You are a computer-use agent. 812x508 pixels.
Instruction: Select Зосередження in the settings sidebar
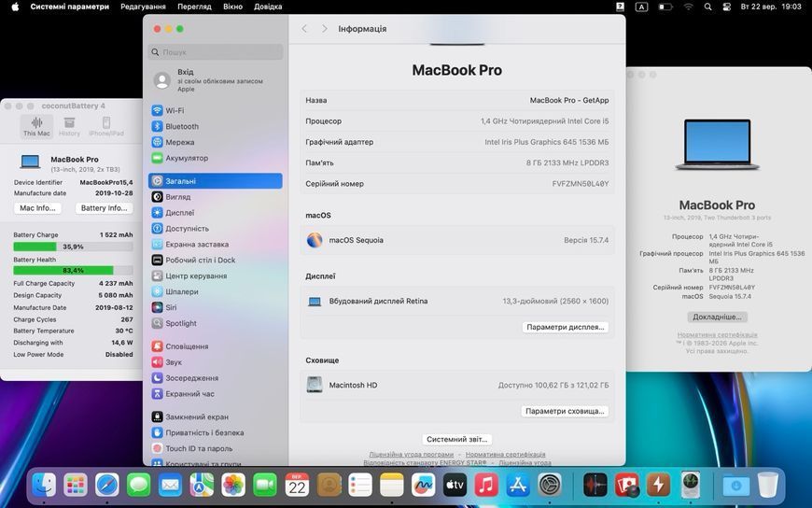pyautogui.click(x=215, y=378)
